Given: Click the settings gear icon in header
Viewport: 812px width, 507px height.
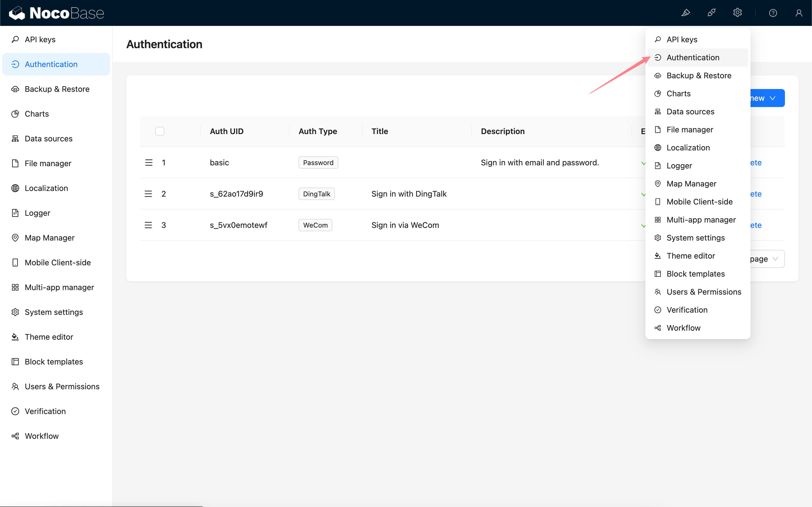Looking at the screenshot, I should [x=737, y=13].
